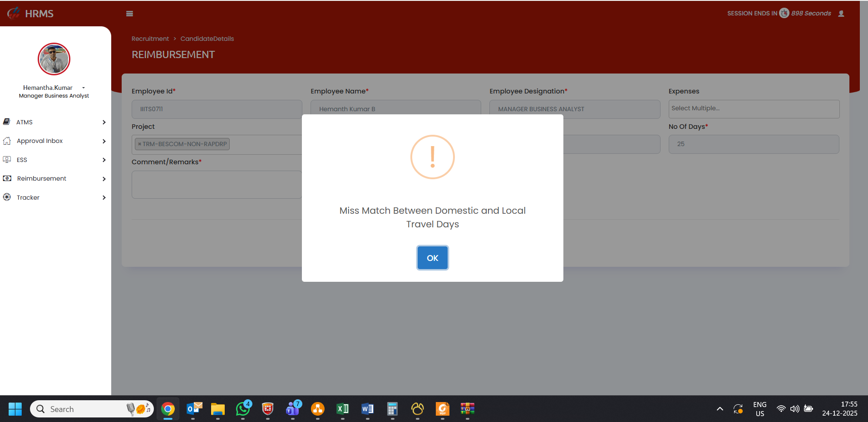Toggle the hamburger sidebar menu icon

(129, 14)
